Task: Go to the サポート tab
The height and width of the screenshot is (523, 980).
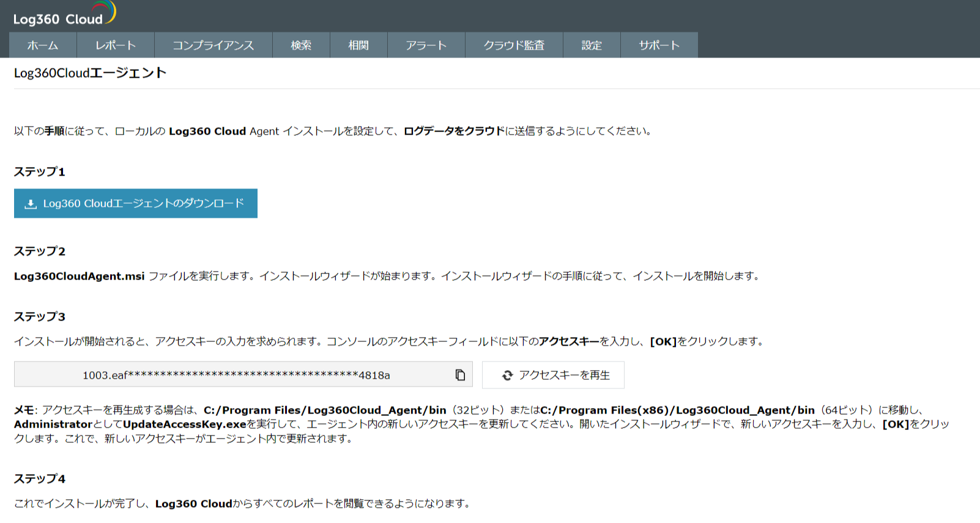Action: (659, 45)
